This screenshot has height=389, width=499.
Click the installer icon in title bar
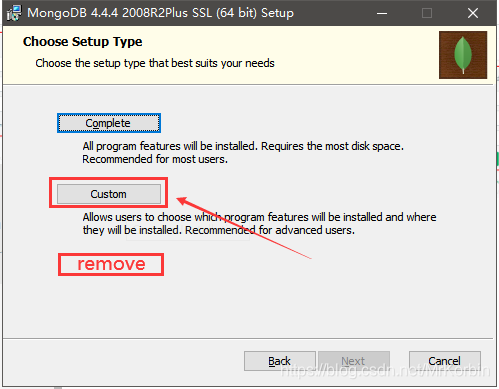click(x=14, y=13)
